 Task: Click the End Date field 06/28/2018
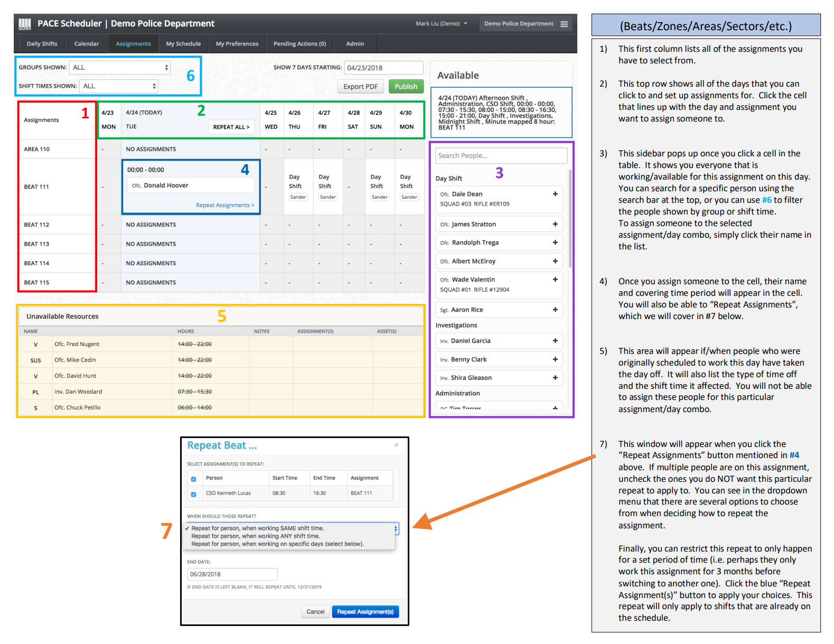(x=232, y=574)
